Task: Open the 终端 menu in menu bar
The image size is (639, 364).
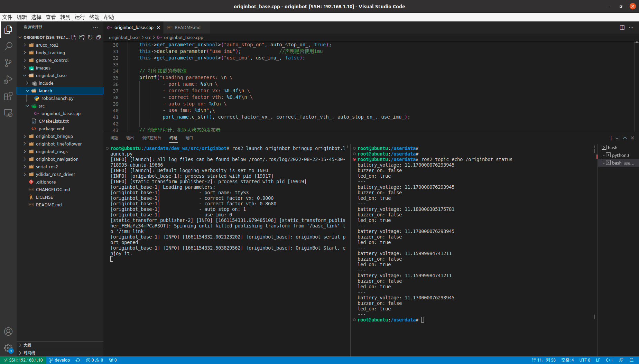Action: (94, 17)
